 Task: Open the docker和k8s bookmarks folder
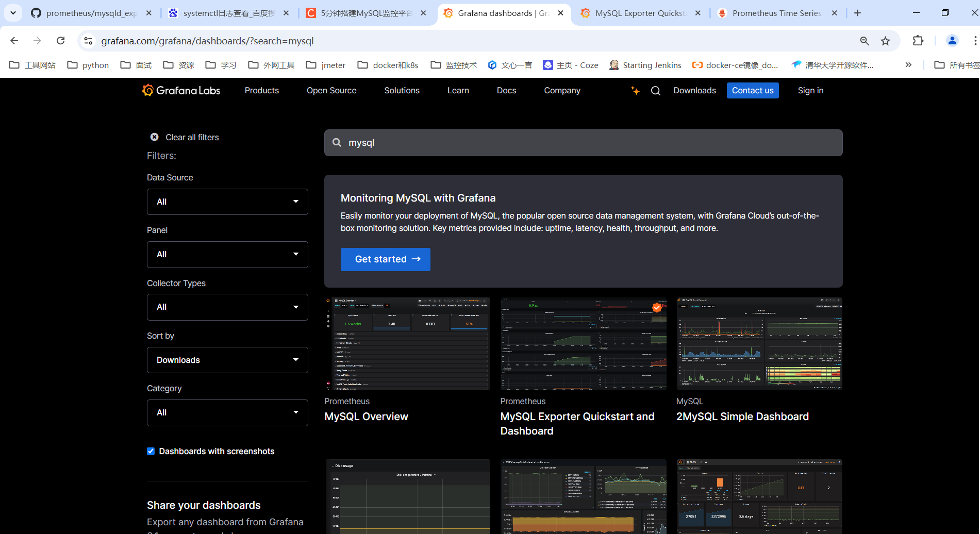click(388, 65)
